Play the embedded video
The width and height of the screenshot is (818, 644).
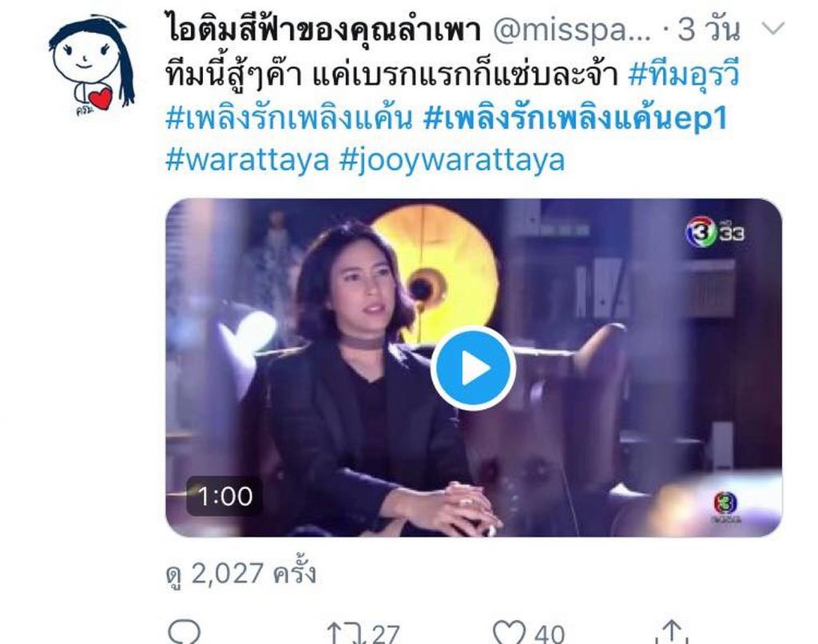(x=473, y=368)
